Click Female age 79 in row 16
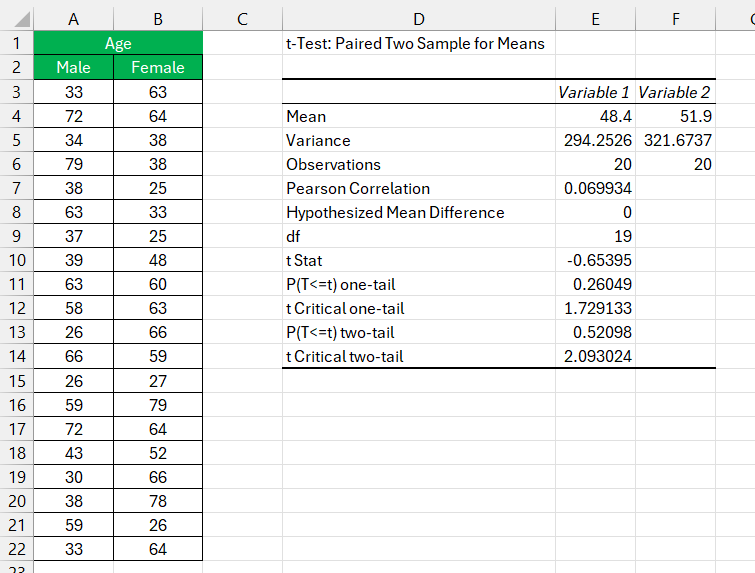Viewport: 755px width, 573px height. click(x=158, y=405)
